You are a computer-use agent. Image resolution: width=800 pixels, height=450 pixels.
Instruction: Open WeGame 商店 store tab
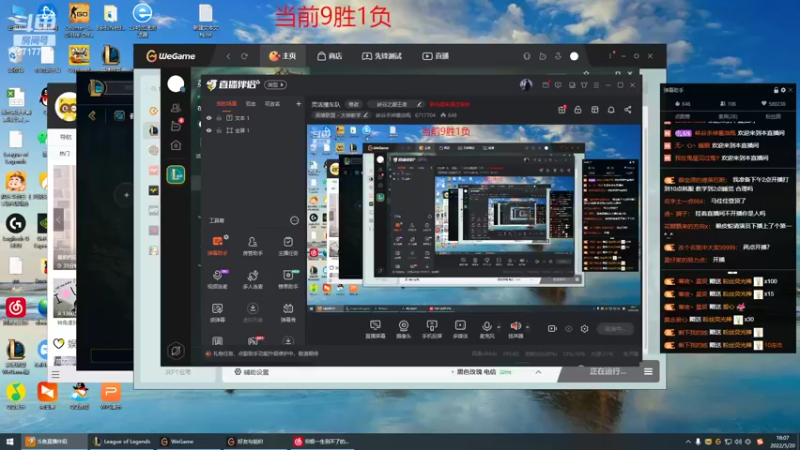[330, 56]
